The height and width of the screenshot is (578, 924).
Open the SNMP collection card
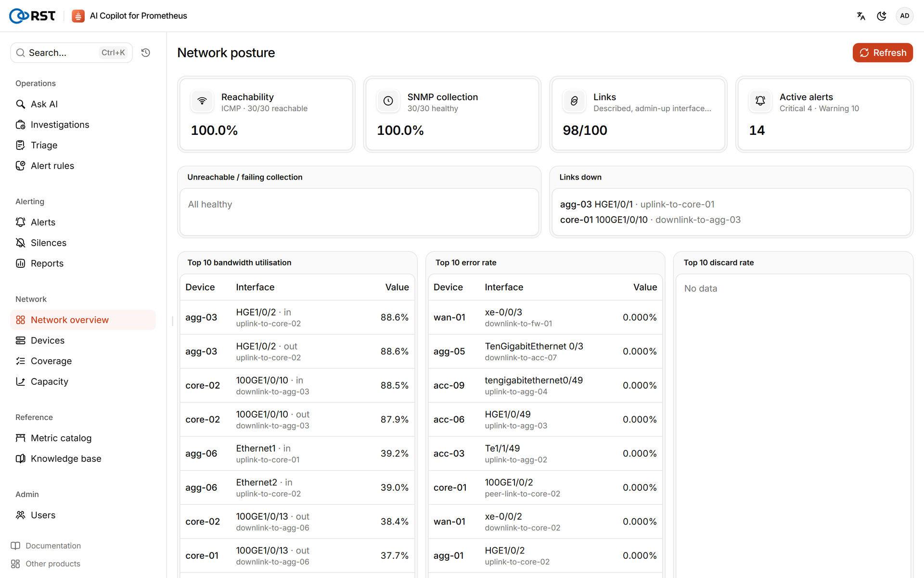click(452, 114)
